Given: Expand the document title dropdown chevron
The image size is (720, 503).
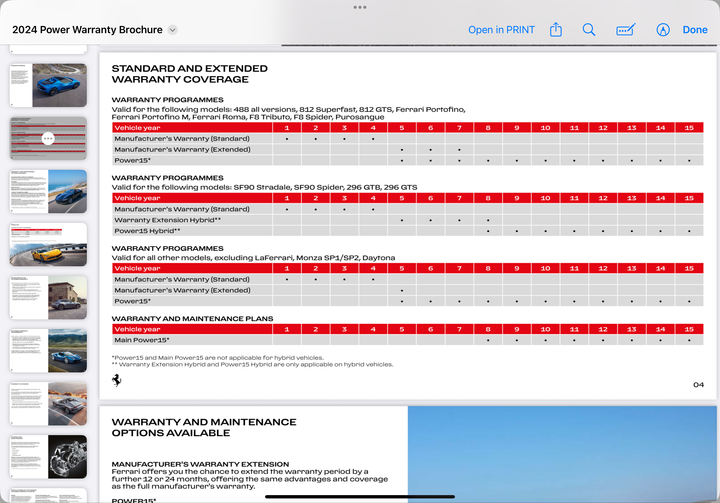Looking at the screenshot, I should [x=173, y=30].
